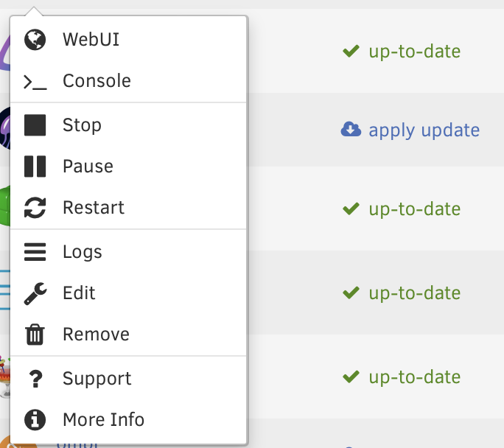This screenshot has height=448, width=504.
Task: Click the first up-to-date status text
Action: (x=415, y=52)
